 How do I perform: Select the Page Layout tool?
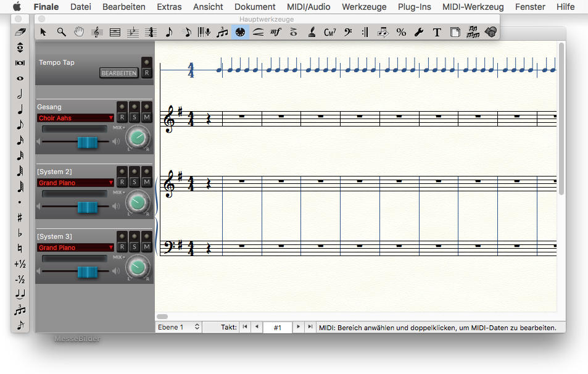click(x=455, y=32)
